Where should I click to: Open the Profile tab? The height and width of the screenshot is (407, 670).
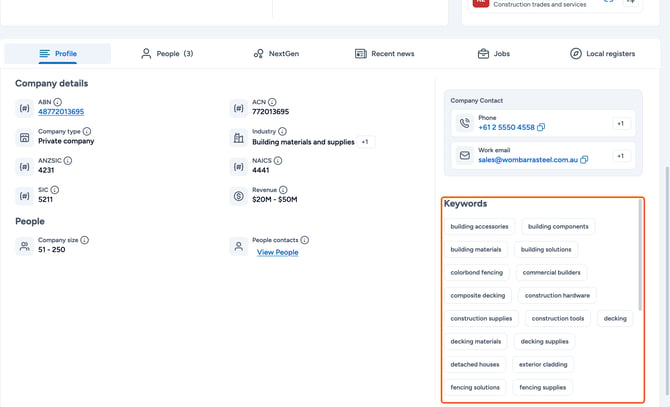(58, 53)
